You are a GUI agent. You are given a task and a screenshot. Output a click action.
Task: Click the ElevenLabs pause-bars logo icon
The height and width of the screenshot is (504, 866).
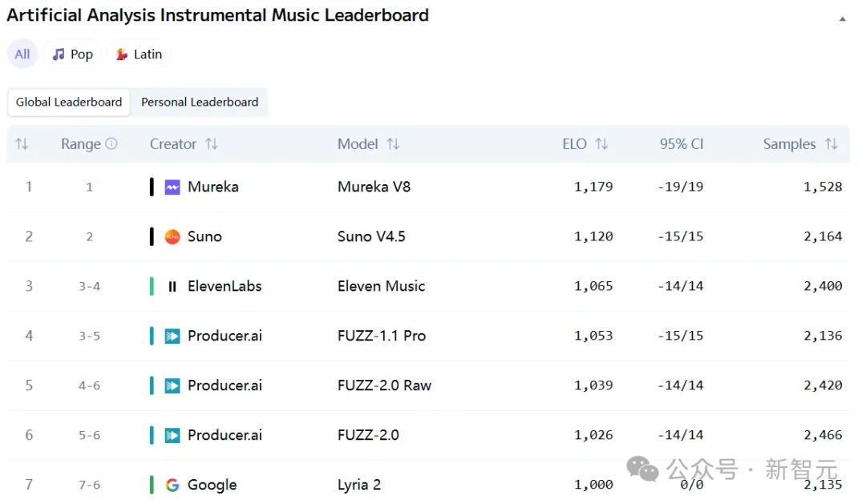[172, 286]
